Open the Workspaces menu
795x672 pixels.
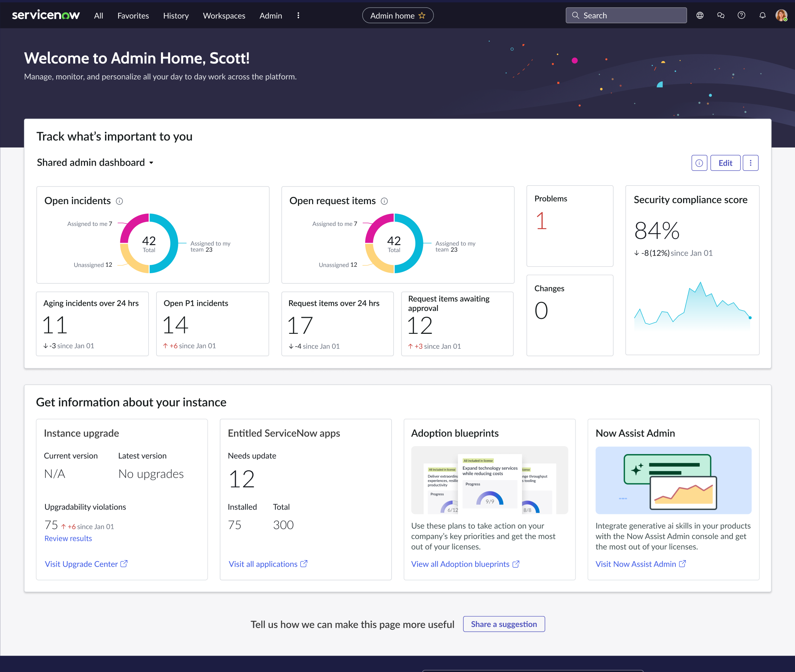point(224,16)
